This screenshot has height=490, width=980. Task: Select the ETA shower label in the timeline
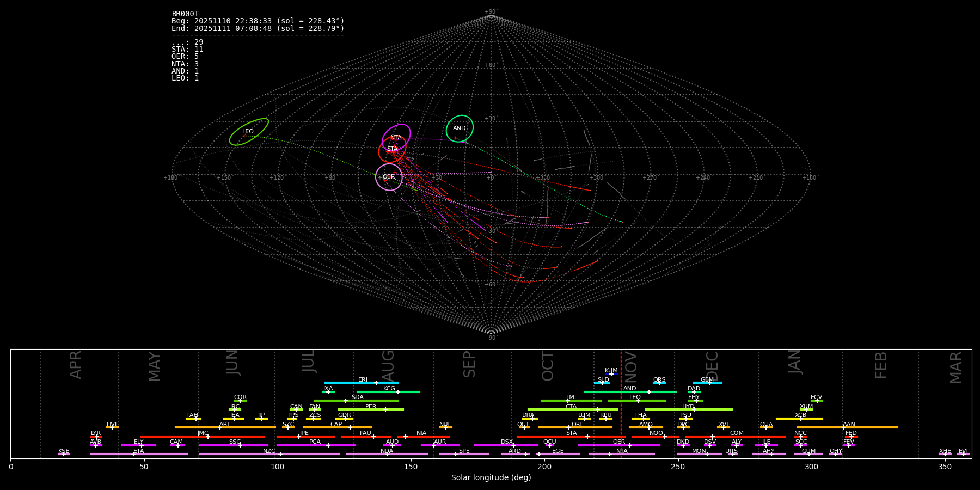(x=139, y=451)
